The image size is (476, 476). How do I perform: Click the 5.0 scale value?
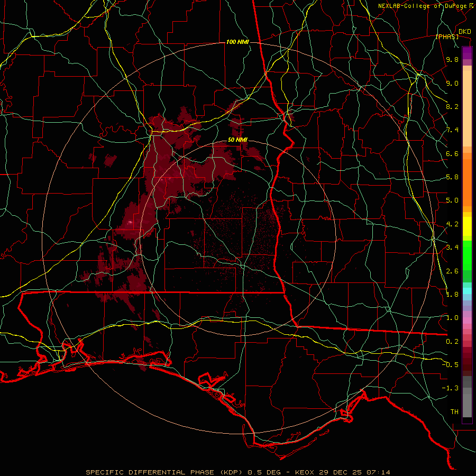[x=452, y=200]
